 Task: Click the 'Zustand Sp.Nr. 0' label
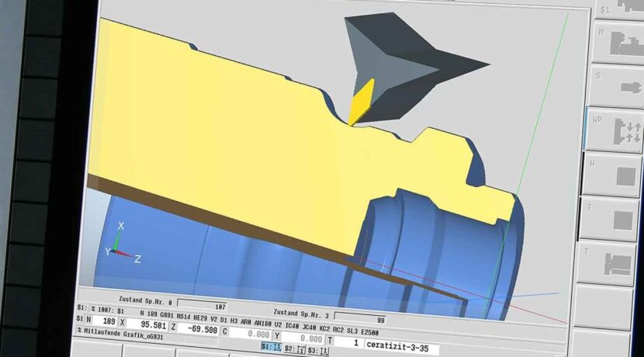click(145, 300)
